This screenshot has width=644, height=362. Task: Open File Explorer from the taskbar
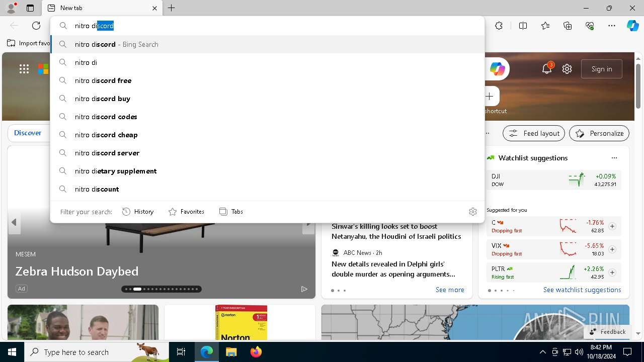[231, 352]
